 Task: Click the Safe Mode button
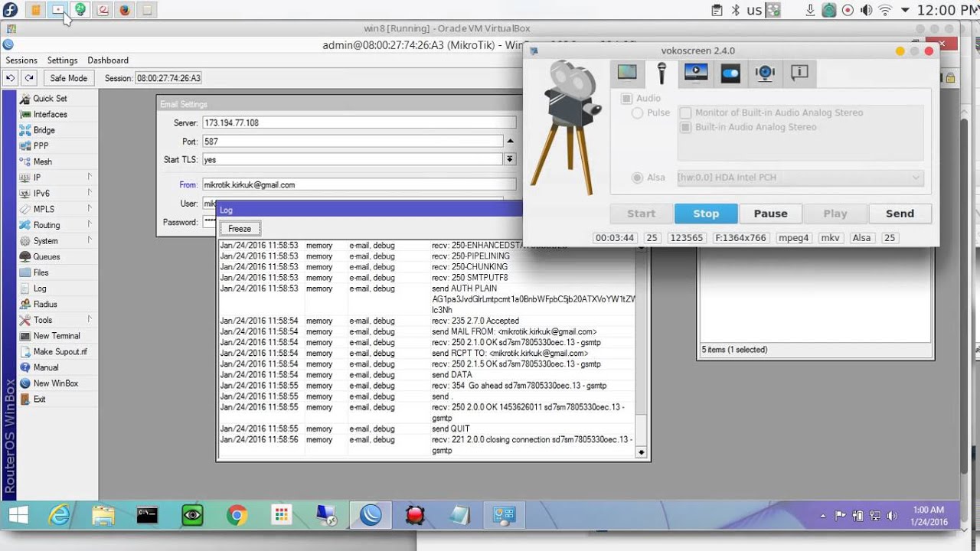pos(69,78)
